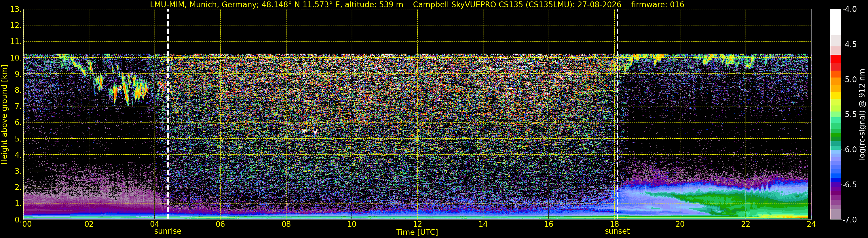Click the height axis tick label "11."
This screenshot has height=238, width=868.
tap(16, 42)
